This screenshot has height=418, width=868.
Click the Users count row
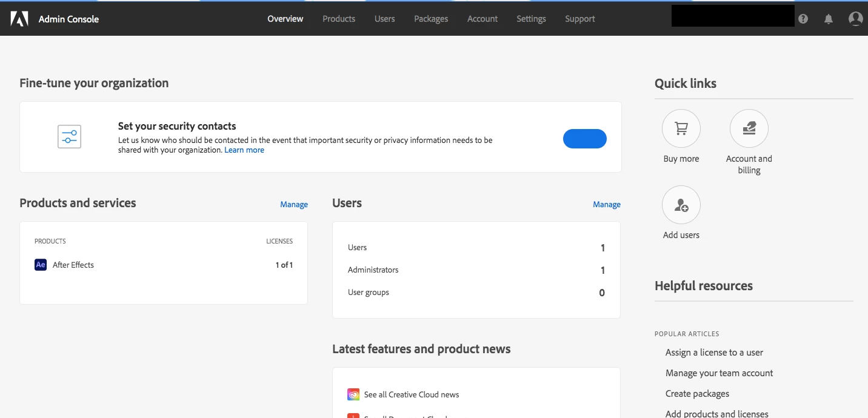click(476, 247)
